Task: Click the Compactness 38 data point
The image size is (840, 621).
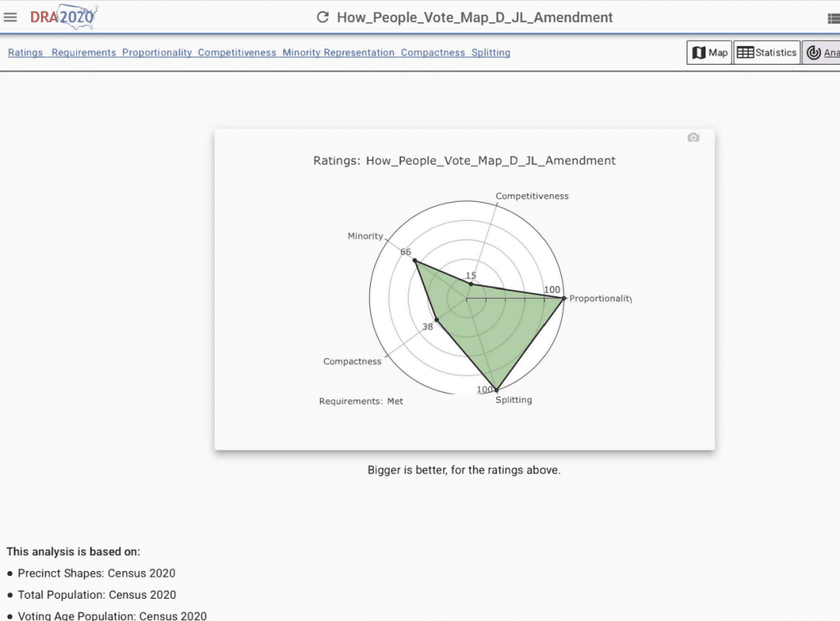Action: (436, 320)
